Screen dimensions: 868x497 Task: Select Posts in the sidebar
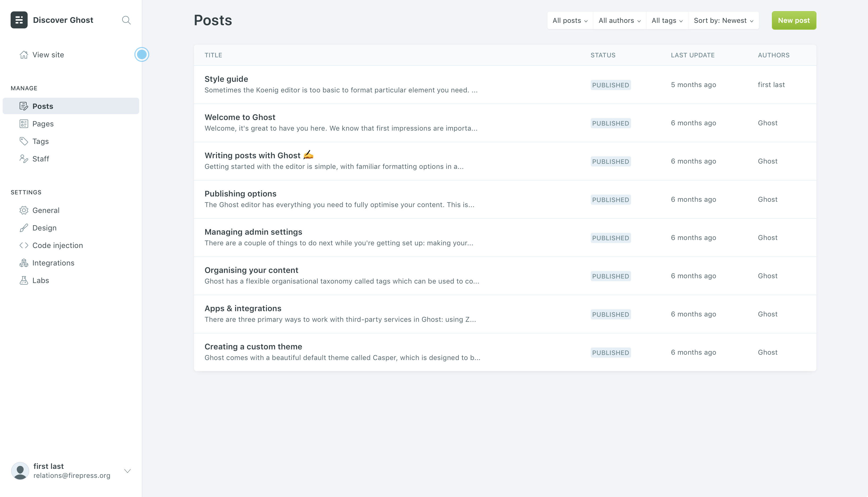pyautogui.click(x=71, y=106)
